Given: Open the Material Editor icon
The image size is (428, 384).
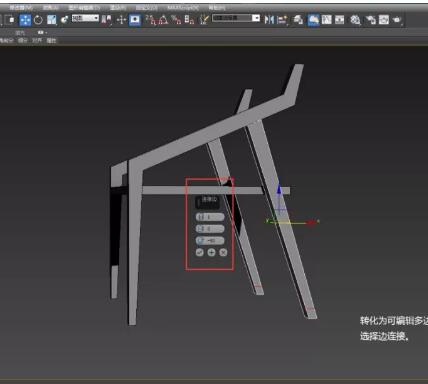Looking at the screenshot, I should coord(355,20).
